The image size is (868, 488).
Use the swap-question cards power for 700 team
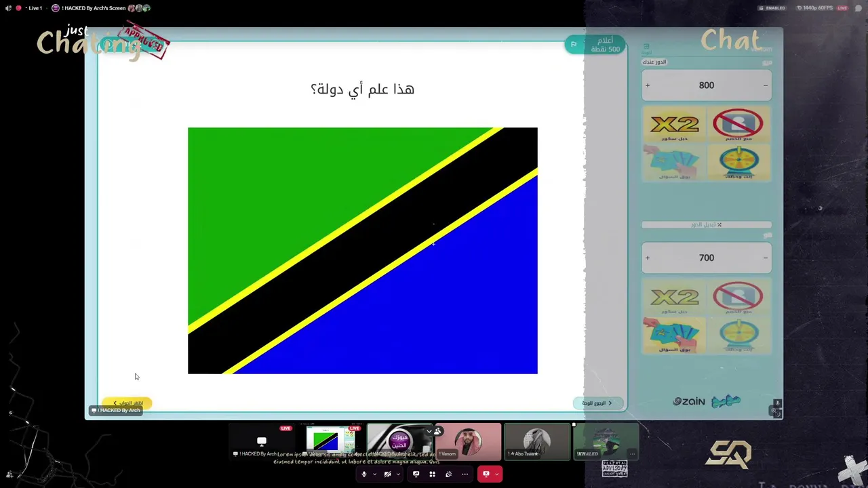[674, 335]
